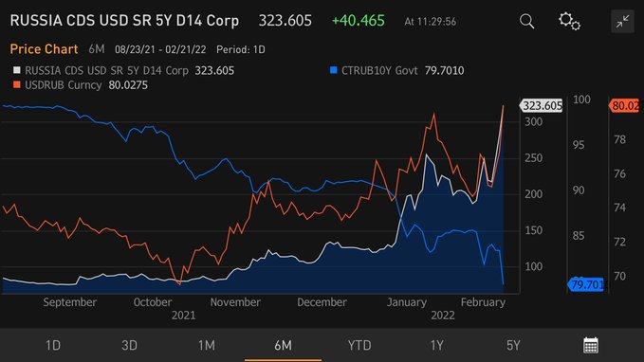Click the February axis label
This screenshot has width=644, height=362.
[483, 302]
